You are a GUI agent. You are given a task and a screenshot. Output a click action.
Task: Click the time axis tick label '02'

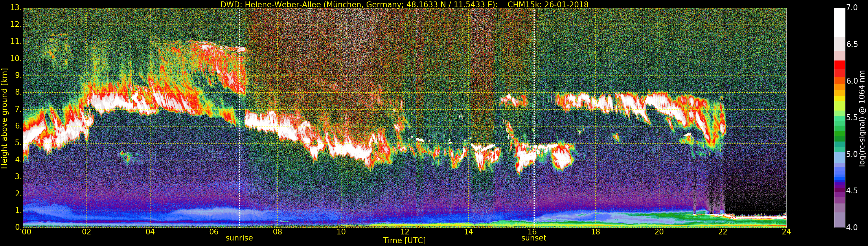87,232
